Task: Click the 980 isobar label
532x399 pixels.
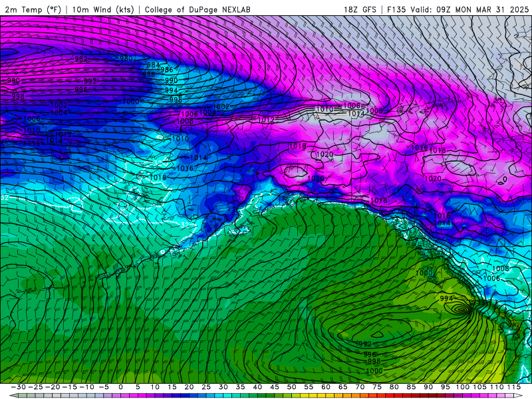Action: [x=126, y=59]
